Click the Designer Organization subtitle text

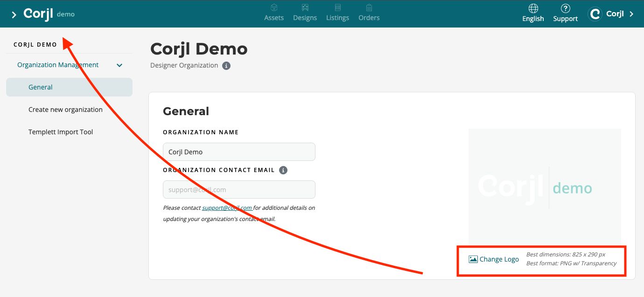pos(184,65)
